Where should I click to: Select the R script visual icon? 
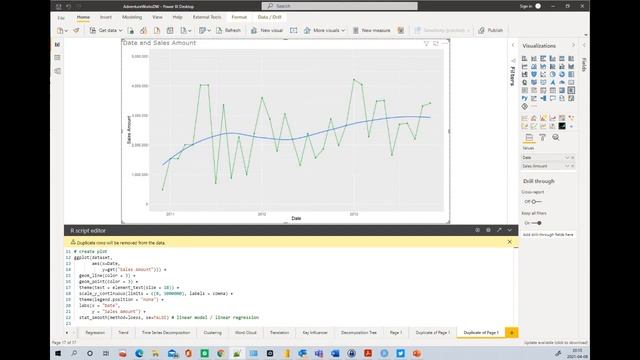pyautogui.click(x=571, y=90)
